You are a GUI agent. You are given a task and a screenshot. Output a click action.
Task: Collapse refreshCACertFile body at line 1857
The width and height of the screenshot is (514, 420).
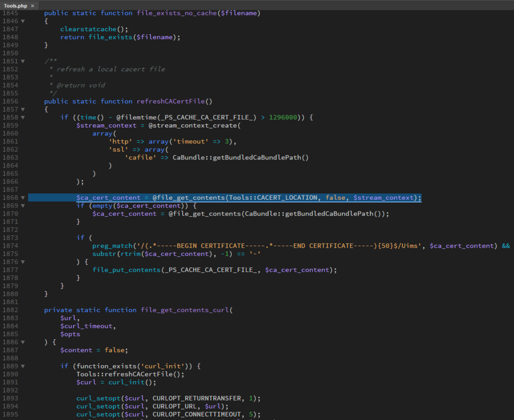[x=23, y=109]
